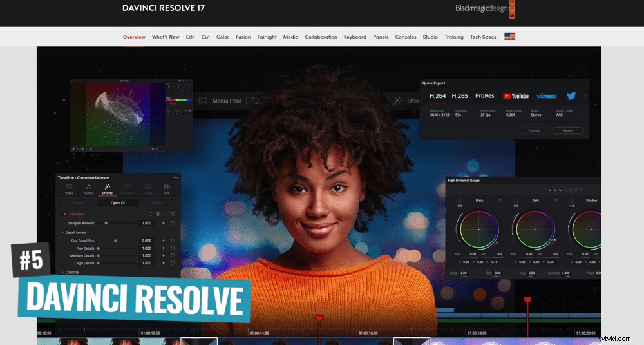Screen dimensions: 644x345
Task: Open the Image icon in inspector
Action: 147,187
